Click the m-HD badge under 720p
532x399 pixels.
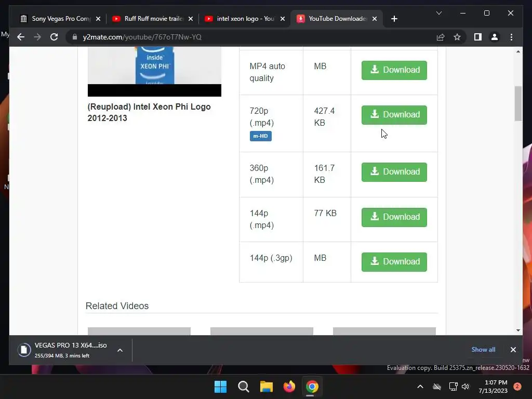(x=261, y=136)
